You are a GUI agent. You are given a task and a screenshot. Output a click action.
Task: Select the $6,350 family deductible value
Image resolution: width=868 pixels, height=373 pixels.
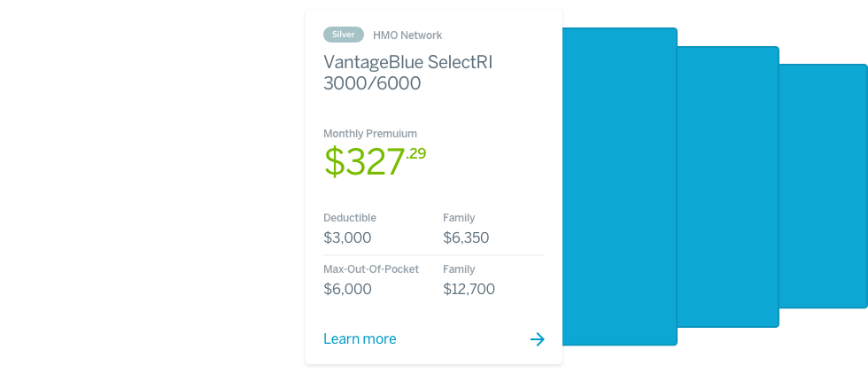click(466, 238)
